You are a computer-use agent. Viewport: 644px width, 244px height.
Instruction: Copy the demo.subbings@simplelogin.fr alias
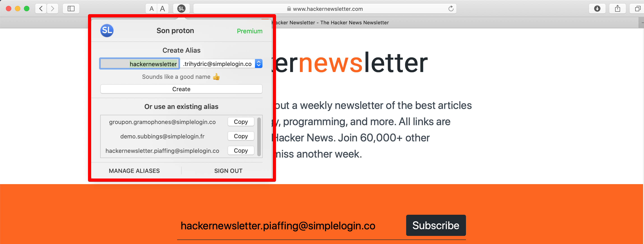tap(240, 136)
